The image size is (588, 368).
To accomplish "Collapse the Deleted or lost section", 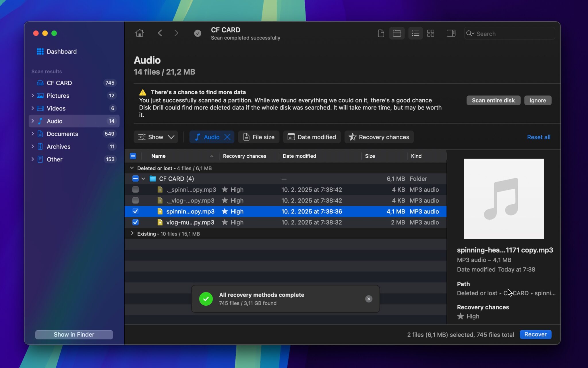I will click(x=132, y=168).
